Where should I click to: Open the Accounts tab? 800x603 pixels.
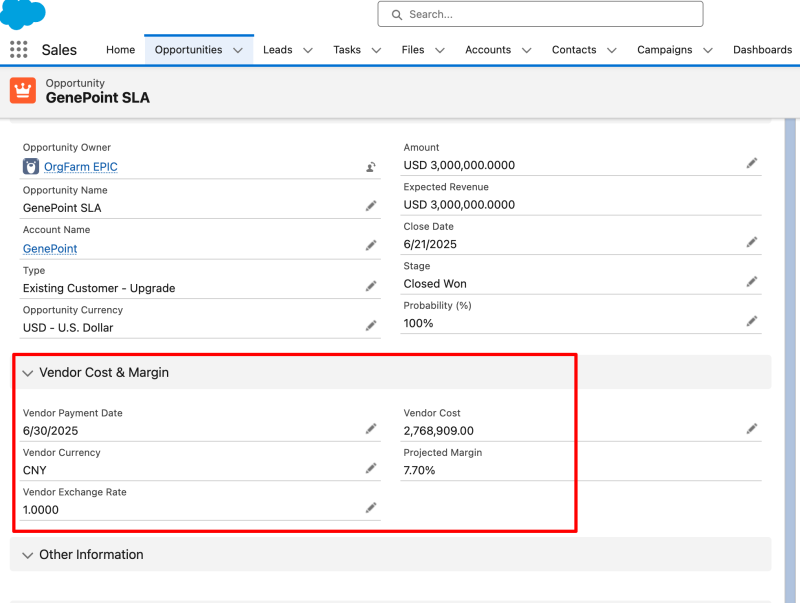click(488, 49)
